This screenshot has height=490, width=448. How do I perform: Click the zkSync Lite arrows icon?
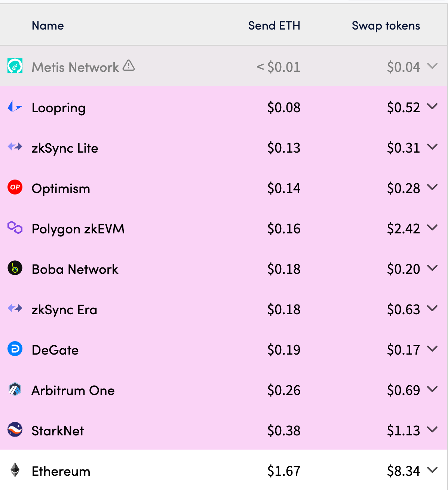(x=15, y=147)
